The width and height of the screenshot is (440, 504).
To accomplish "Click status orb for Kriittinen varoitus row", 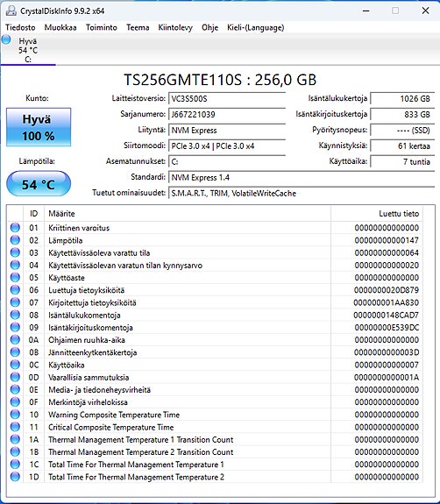I will point(15,228).
